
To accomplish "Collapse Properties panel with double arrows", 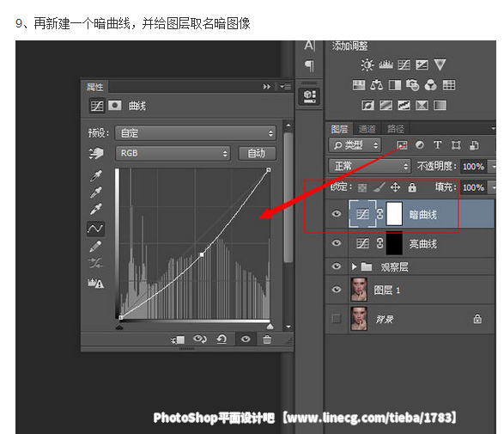I will (267, 86).
